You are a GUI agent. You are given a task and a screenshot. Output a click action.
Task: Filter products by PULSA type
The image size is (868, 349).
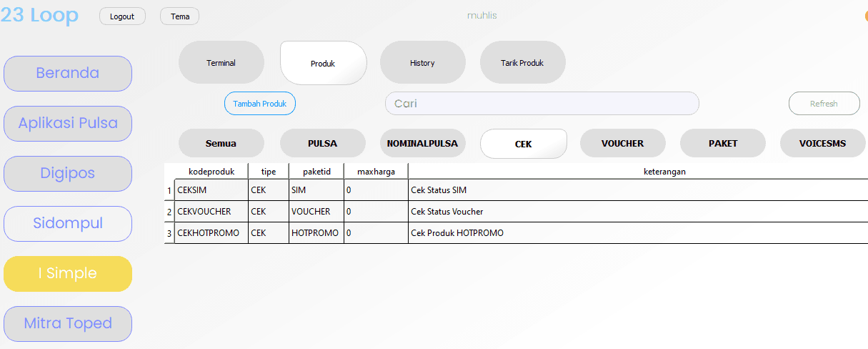click(x=322, y=143)
